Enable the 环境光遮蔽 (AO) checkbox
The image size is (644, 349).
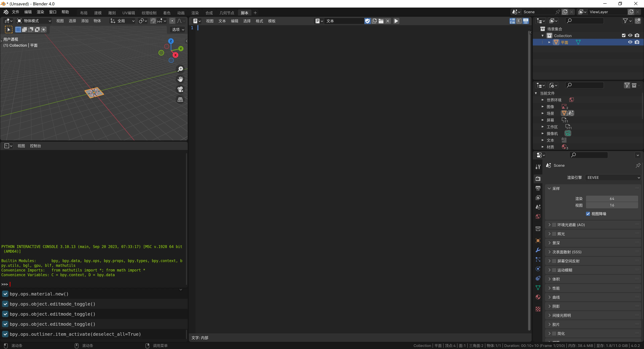[554, 225]
